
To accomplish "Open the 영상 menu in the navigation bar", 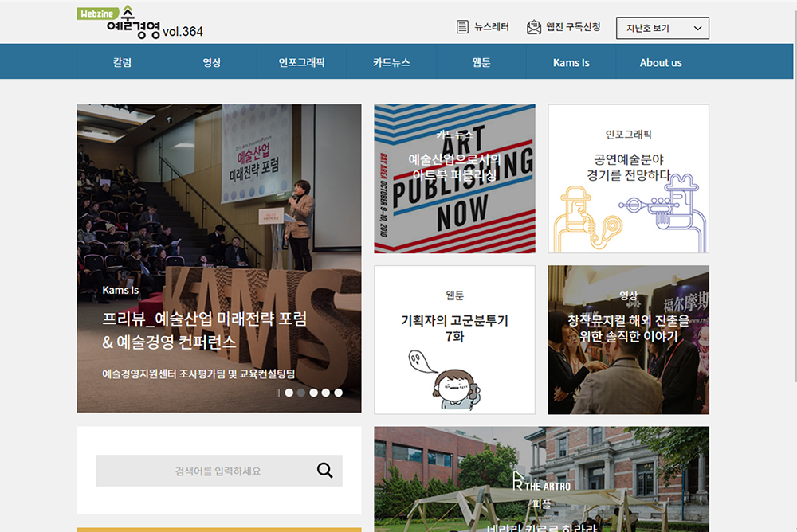I will point(212,62).
